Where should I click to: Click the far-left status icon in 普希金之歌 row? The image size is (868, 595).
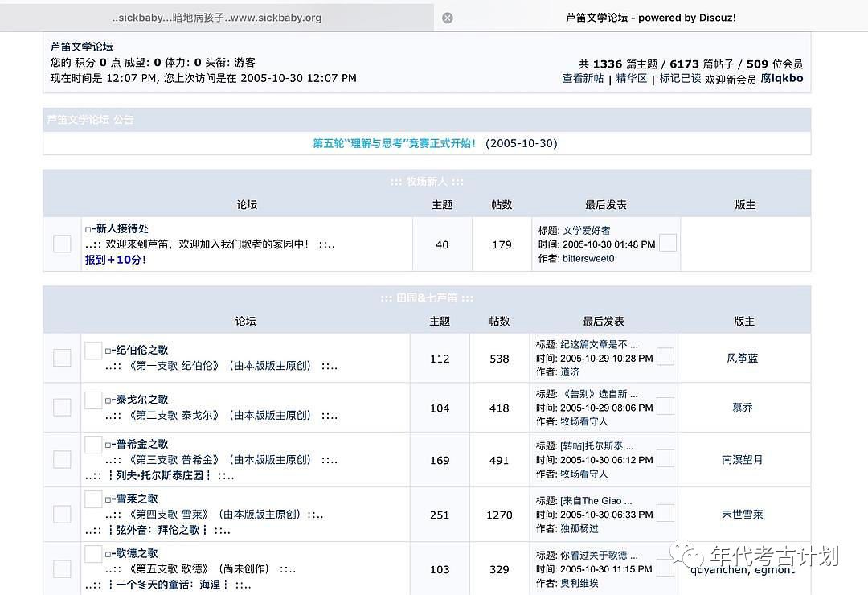click(62, 459)
